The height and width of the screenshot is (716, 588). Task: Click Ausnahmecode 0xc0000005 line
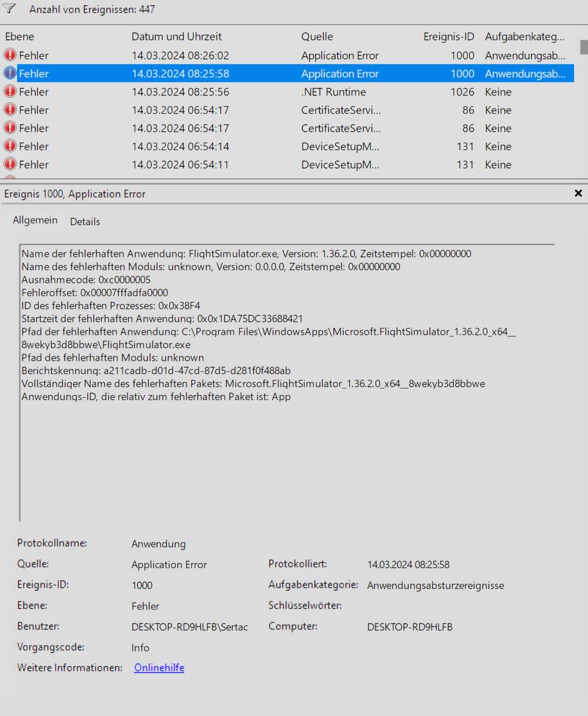[86, 279]
